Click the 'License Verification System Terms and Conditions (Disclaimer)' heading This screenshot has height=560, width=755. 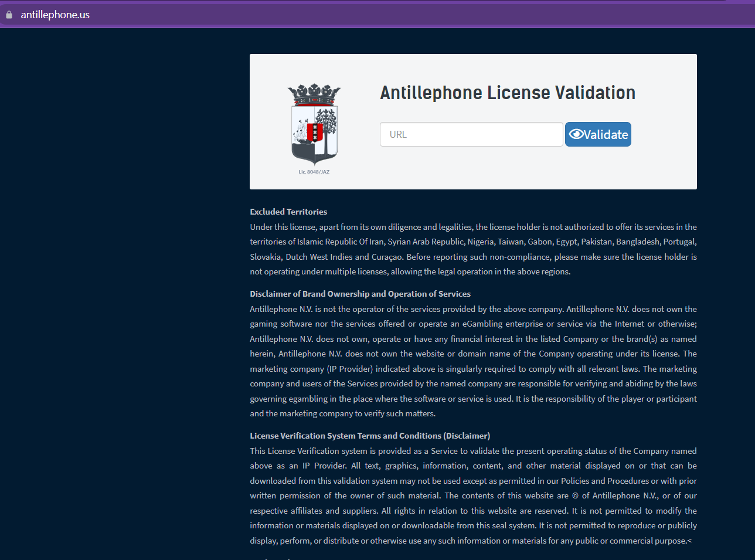(x=370, y=436)
